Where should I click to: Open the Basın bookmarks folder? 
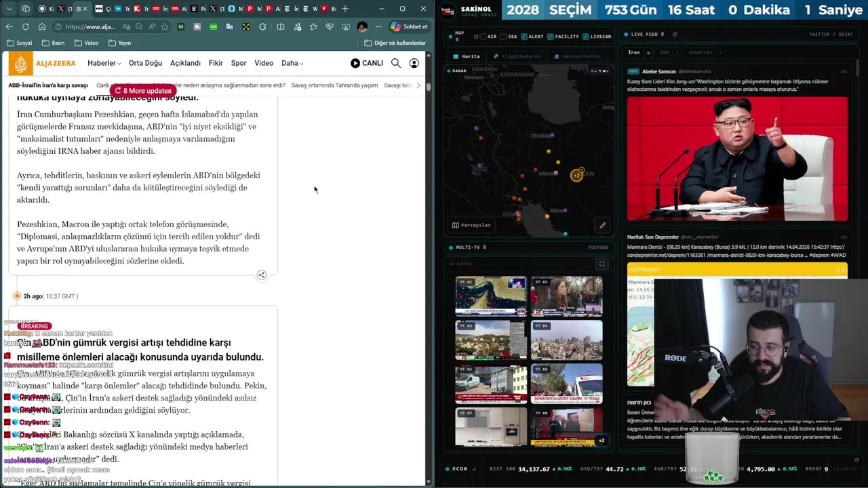click(53, 43)
